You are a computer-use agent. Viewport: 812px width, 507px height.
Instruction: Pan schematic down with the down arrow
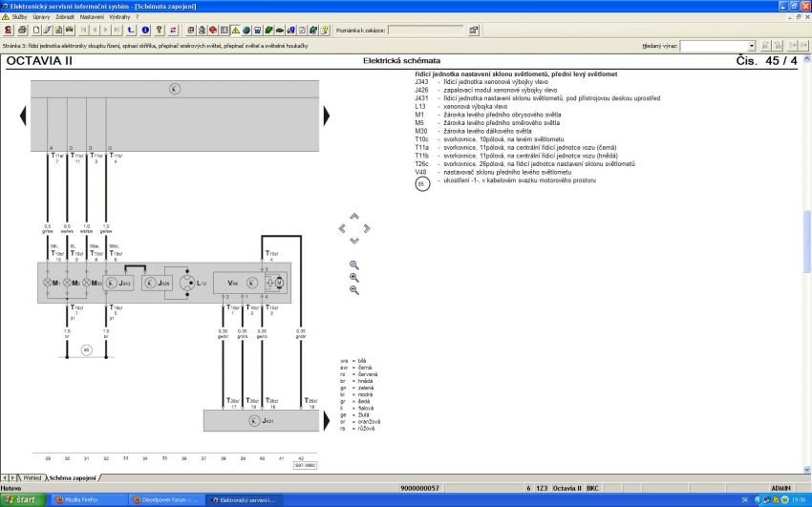[354, 241]
